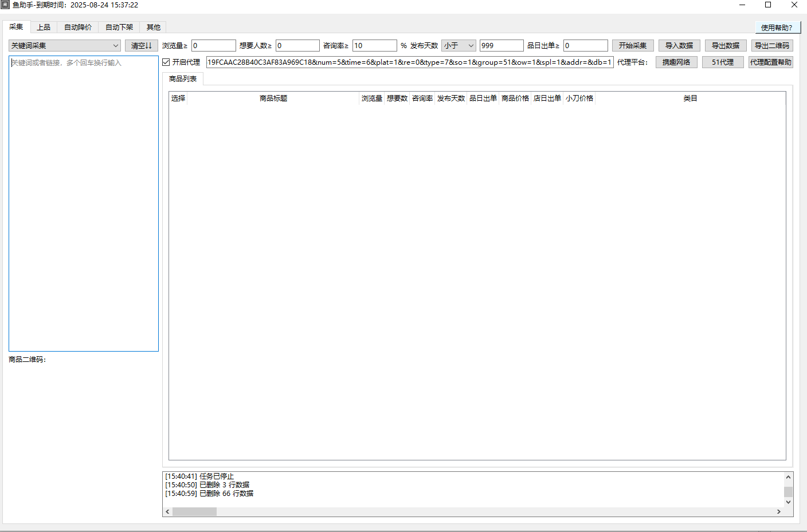
Task: Toggle the 开启代理 proxy checkbox
Action: [166, 62]
